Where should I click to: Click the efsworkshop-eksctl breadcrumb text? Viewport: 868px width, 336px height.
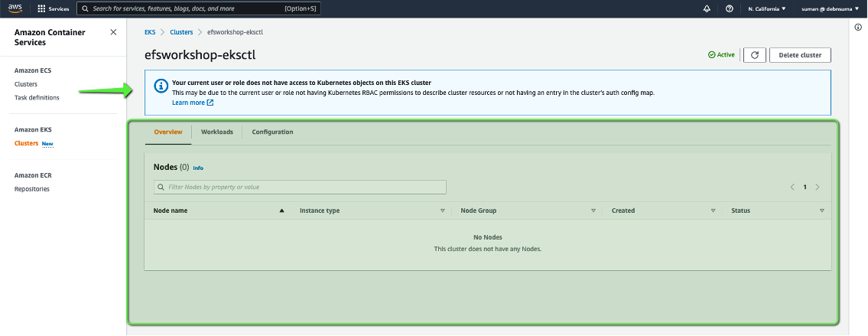[235, 32]
